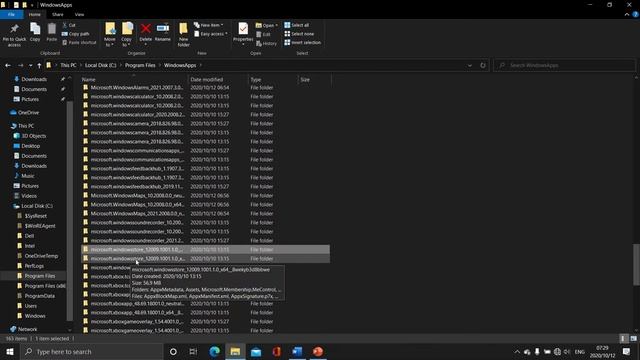This screenshot has width=640, height=360.
Task: Open the Properties button
Action: [x=243, y=33]
